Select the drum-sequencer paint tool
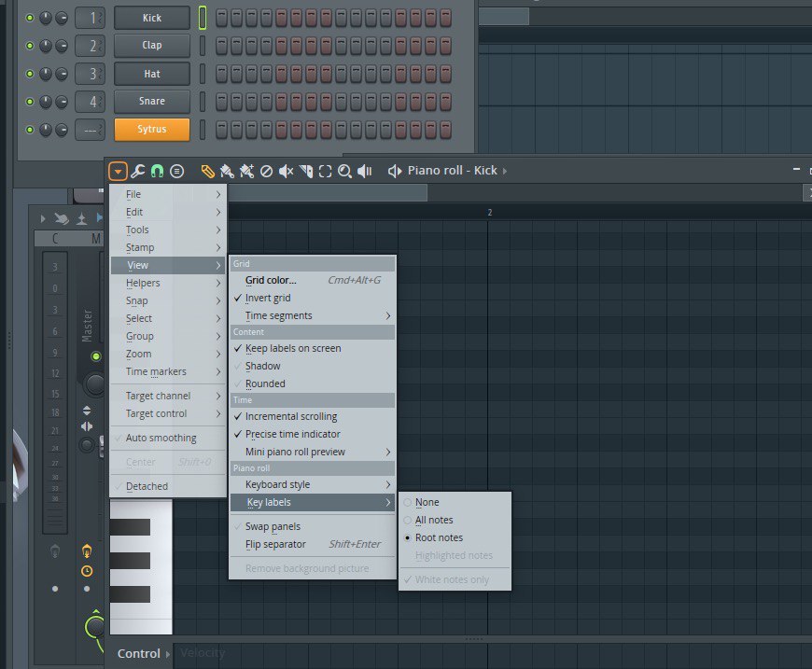 246,171
